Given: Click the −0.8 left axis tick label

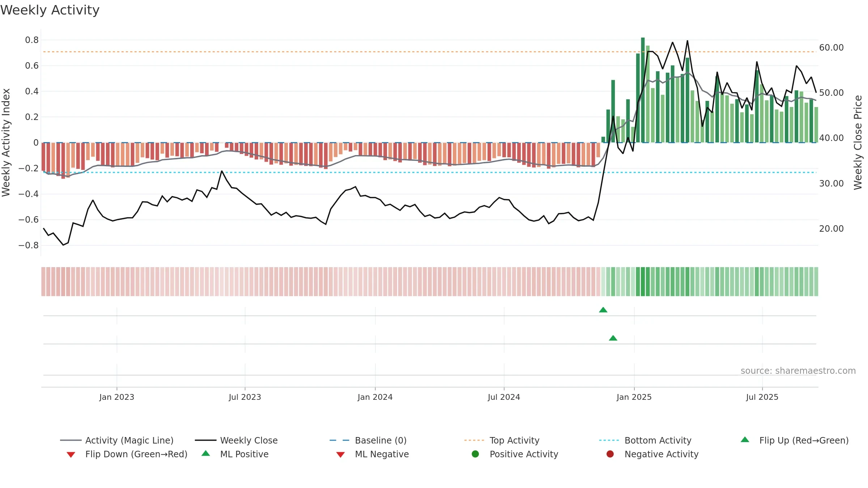Looking at the screenshot, I should (x=29, y=245).
